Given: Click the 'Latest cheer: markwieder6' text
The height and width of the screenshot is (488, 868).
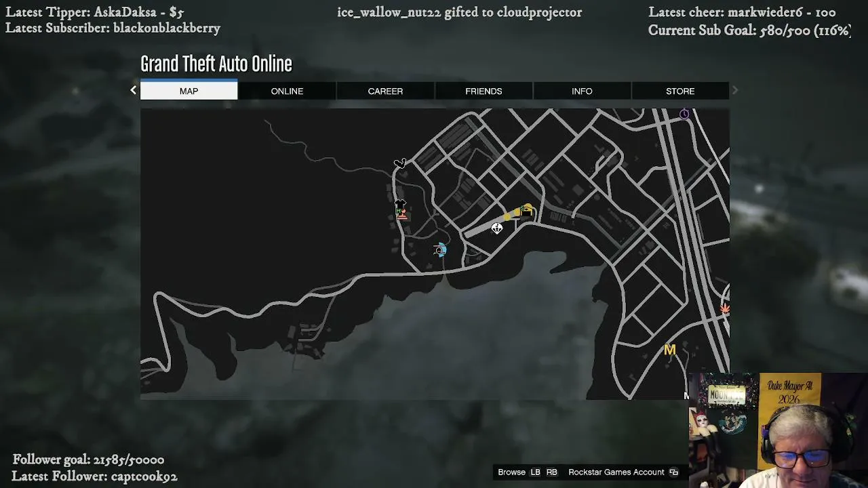Looking at the screenshot, I should (742, 12).
